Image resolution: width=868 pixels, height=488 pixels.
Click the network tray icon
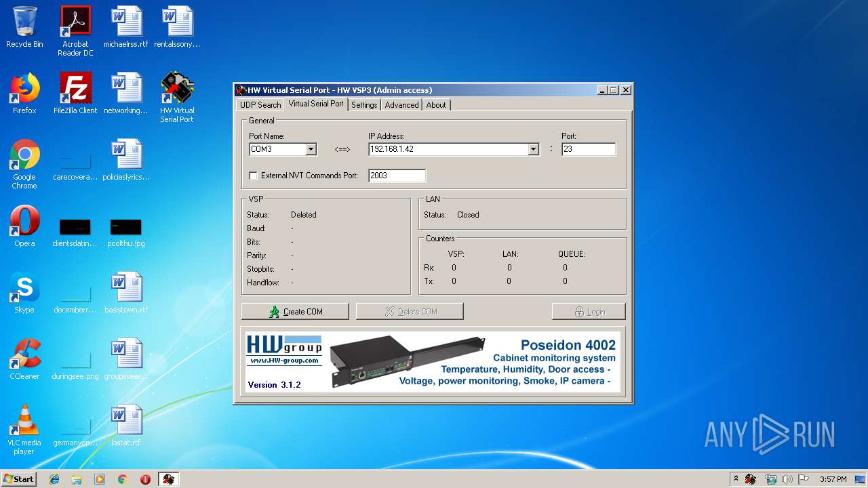coord(771,479)
